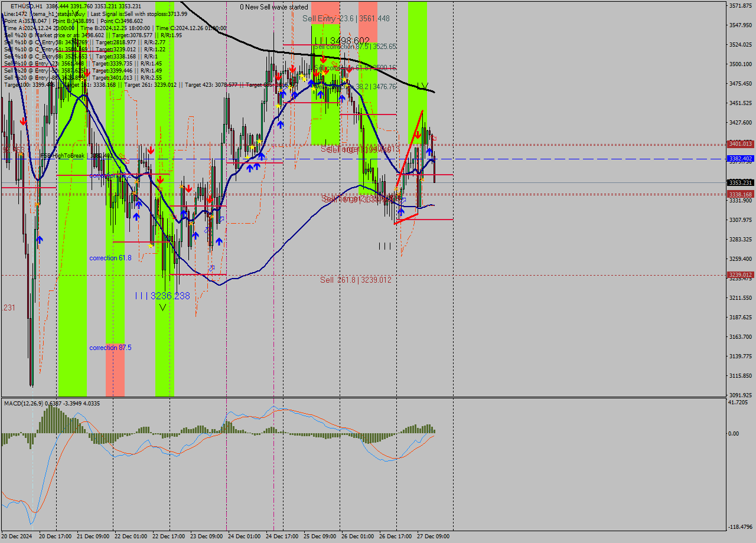
Task: Click the line with 'Target:3339.735' R/R:1.45
Action: (x=83, y=63)
